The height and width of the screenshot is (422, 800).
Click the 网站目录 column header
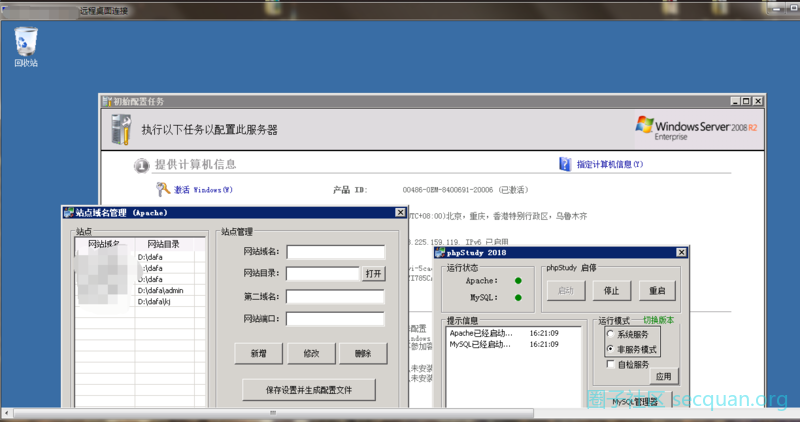(x=163, y=244)
